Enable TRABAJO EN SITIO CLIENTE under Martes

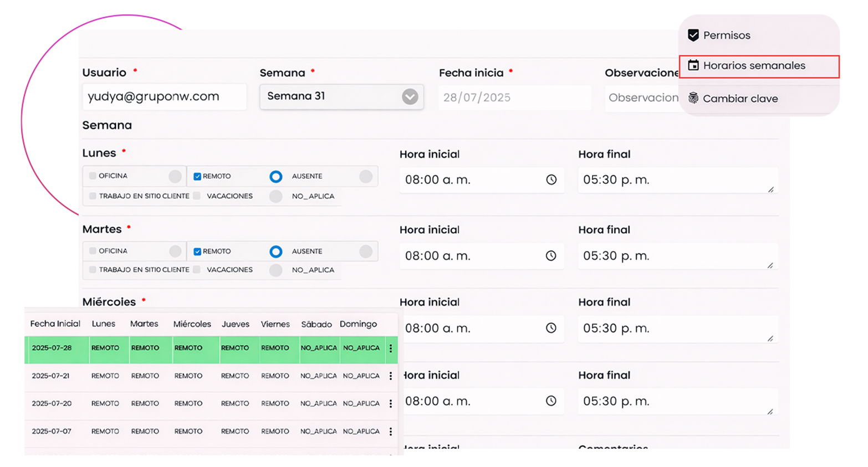(93, 270)
